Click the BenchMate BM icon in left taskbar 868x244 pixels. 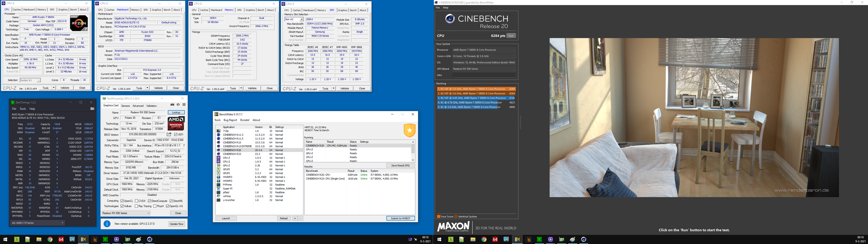83,239
